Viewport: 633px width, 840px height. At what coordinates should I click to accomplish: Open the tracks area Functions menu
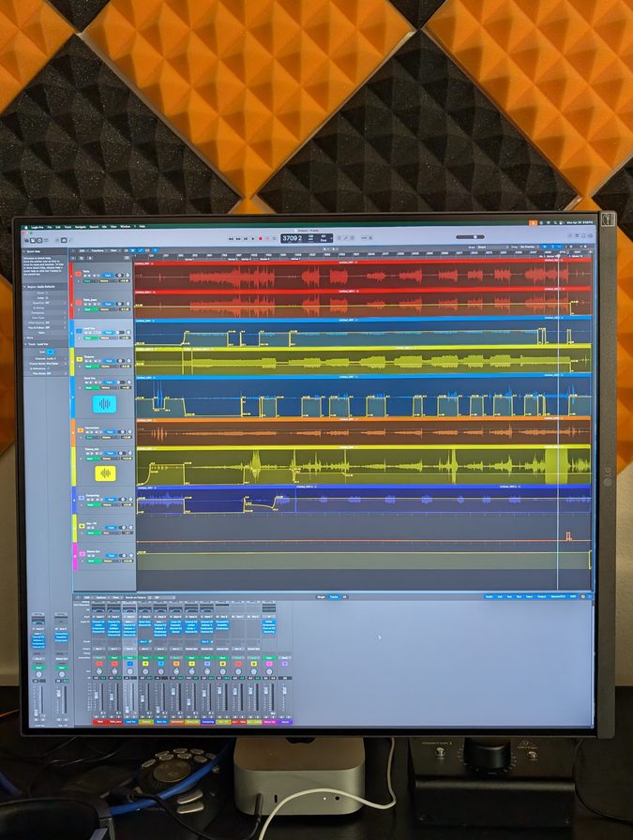coord(98,250)
